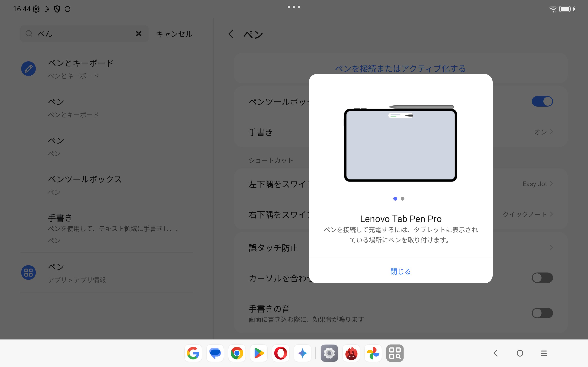This screenshot has width=588, height=367.
Task: Open the Messages app in the dock
Action: [x=215, y=353]
